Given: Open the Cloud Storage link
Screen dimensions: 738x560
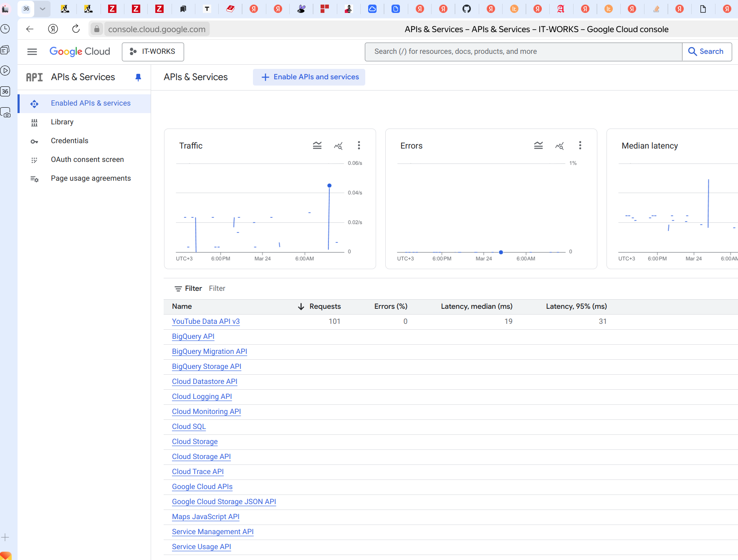Looking at the screenshot, I should (195, 442).
